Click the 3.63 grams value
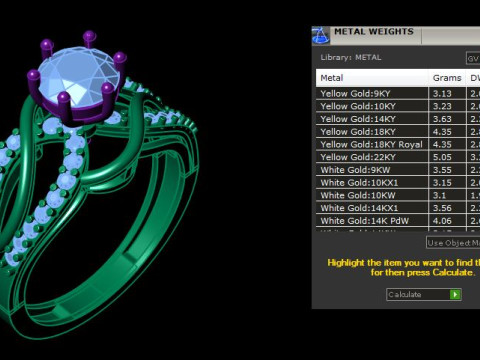This screenshot has width=480, height=360. coord(442,119)
